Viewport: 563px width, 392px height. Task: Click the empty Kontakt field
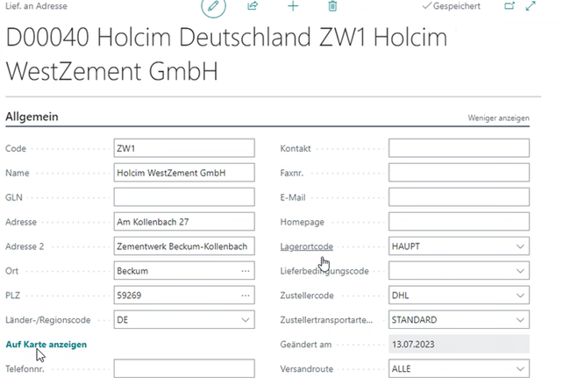coord(459,148)
